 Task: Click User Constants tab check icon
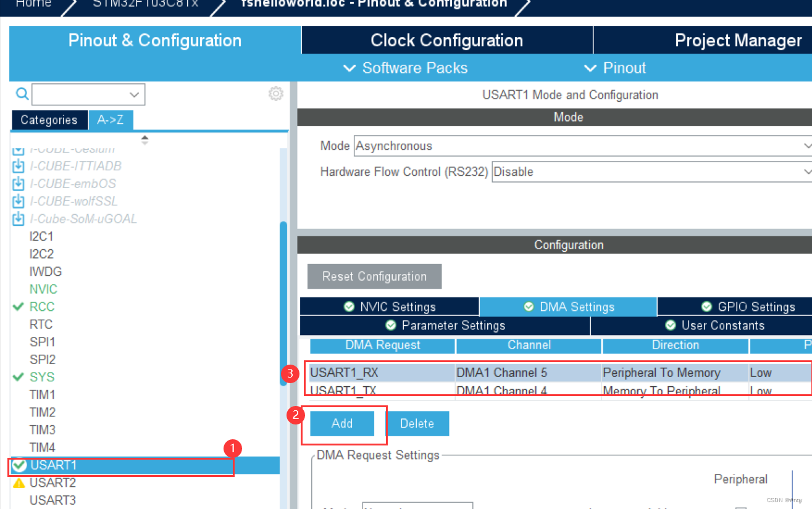[x=671, y=325]
